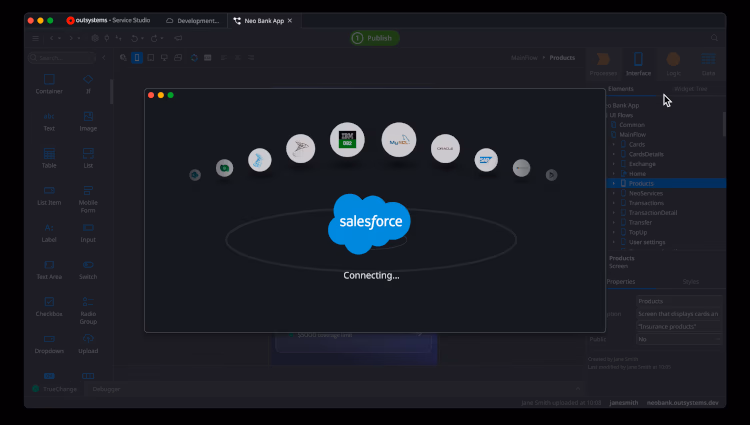The width and height of the screenshot is (750, 425).
Task: Click the Name property field "Products"
Action: (679, 301)
